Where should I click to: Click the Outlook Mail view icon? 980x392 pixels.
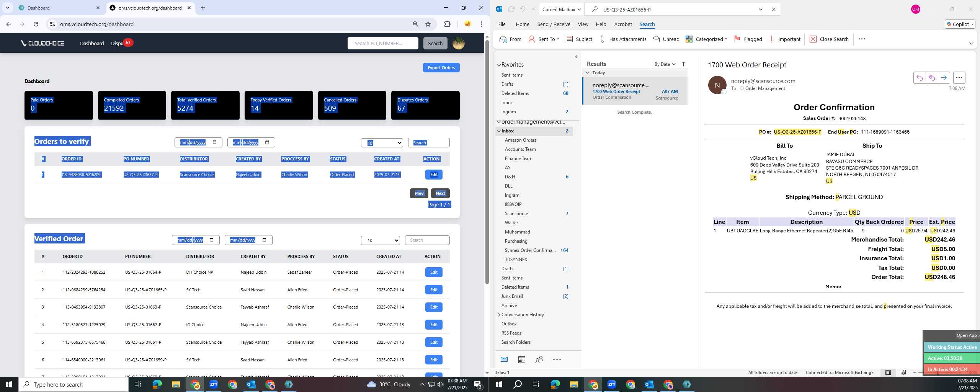click(x=504, y=359)
